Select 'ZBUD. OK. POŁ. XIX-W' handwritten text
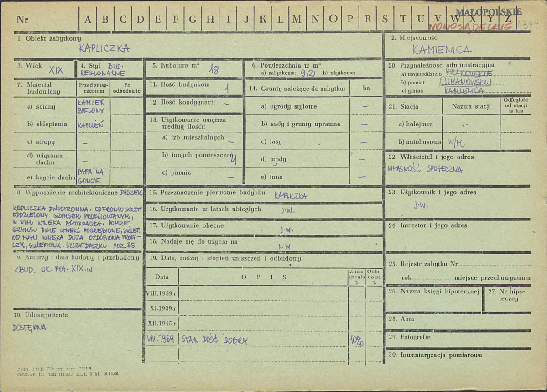Viewport: 547px width, 392px height. (x=53, y=269)
